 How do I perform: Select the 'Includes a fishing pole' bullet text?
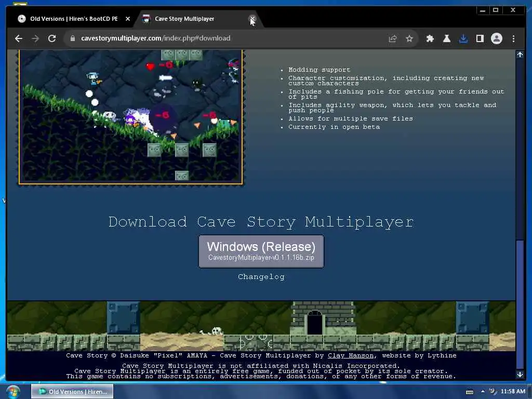click(x=396, y=94)
